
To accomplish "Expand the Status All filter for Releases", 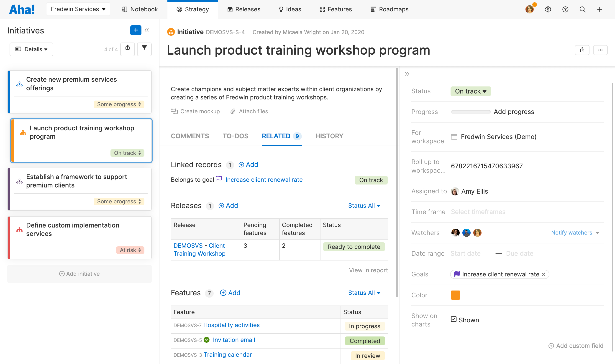I will [x=364, y=206].
